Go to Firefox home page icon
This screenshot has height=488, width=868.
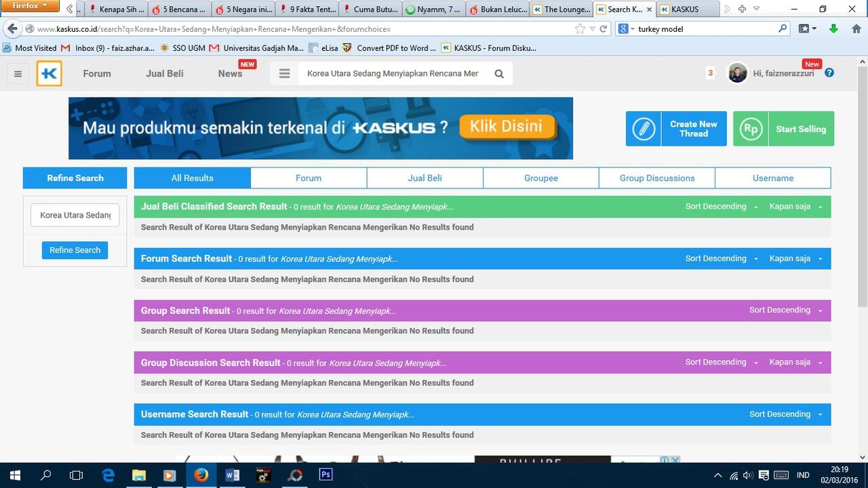point(855,29)
